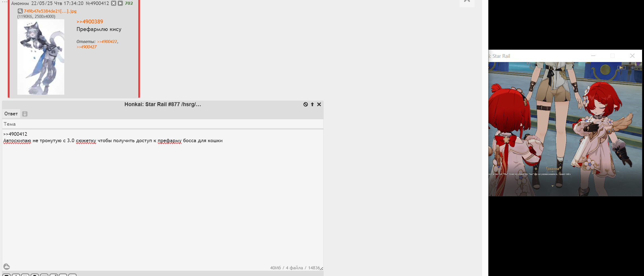Image resolution: width=644 pixels, height=276 pixels.
Task: Click the textarea resize handle corner
Action: (x=321, y=268)
